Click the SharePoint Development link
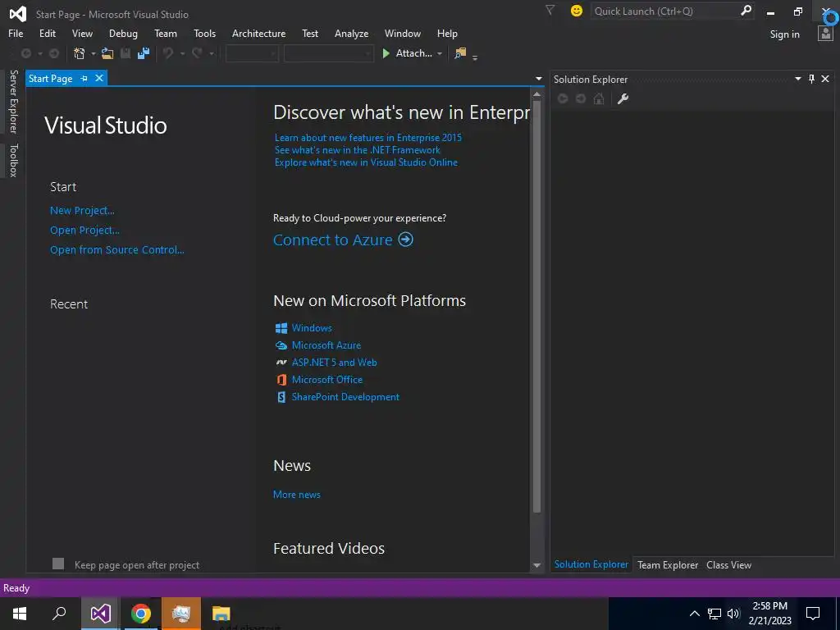The image size is (840, 630). (x=345, y=397)
